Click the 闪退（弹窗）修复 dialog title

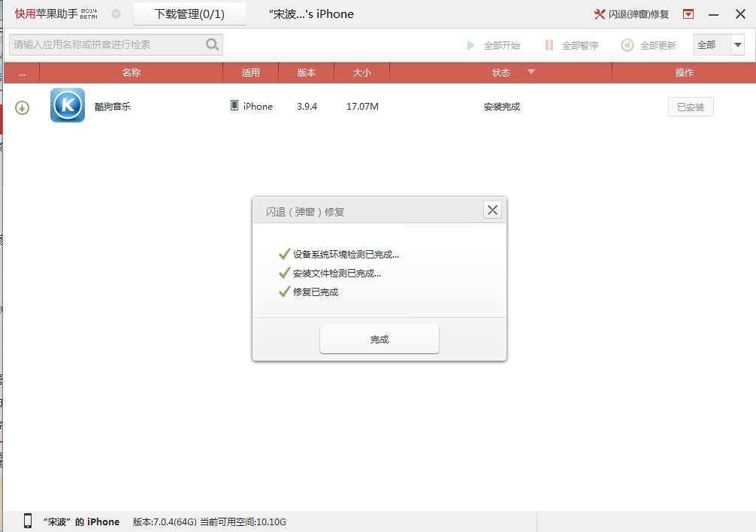pyautogui.click(x=304, y=212)
